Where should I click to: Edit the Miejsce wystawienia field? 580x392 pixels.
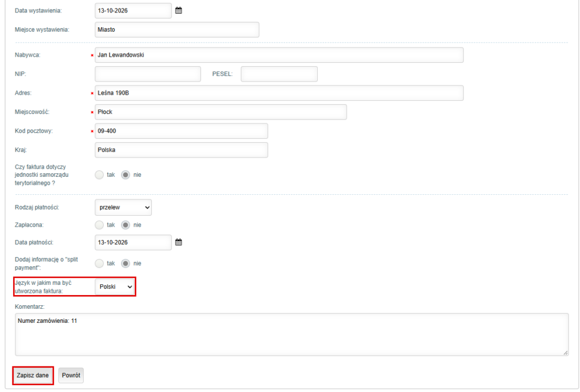click(177, 29)
